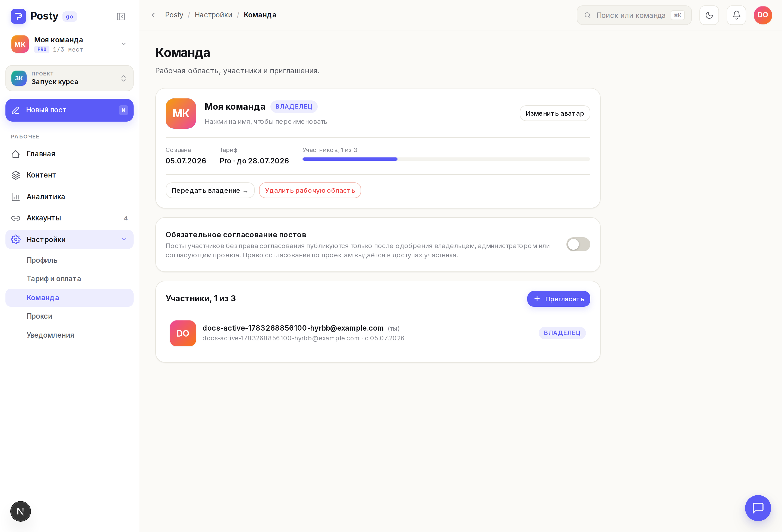Viewport: 782px width, 532px height.
Task: Click the Аккаунты count badge 4
Action: [x=125, y=218]
